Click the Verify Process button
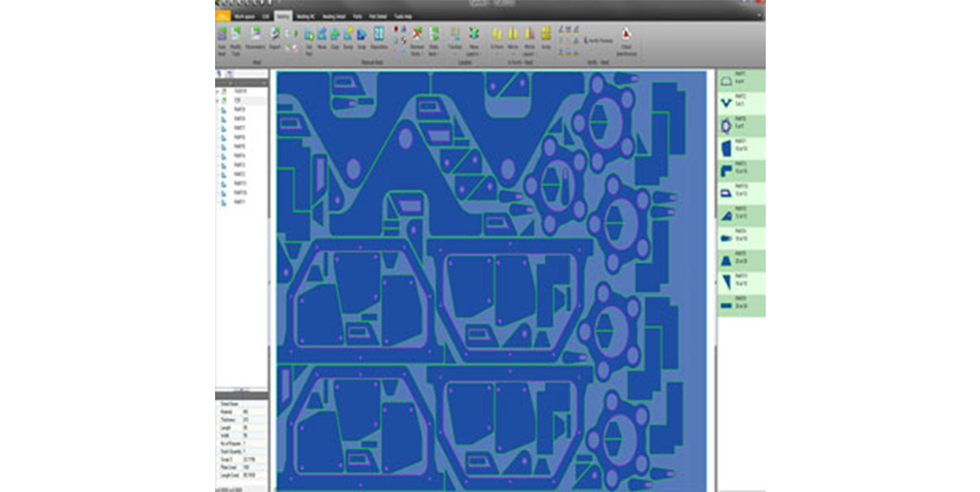The height and width of the screenshot is (492, 980). (599, 41)
